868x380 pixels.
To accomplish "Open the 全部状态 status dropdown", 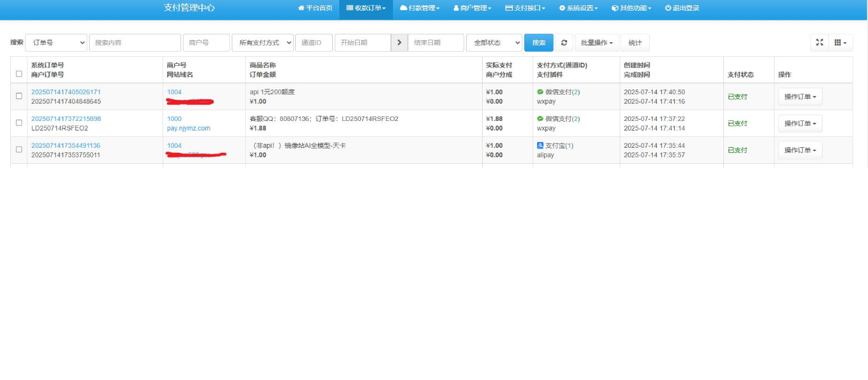I will pyautogui.click(x=494, y=43).
